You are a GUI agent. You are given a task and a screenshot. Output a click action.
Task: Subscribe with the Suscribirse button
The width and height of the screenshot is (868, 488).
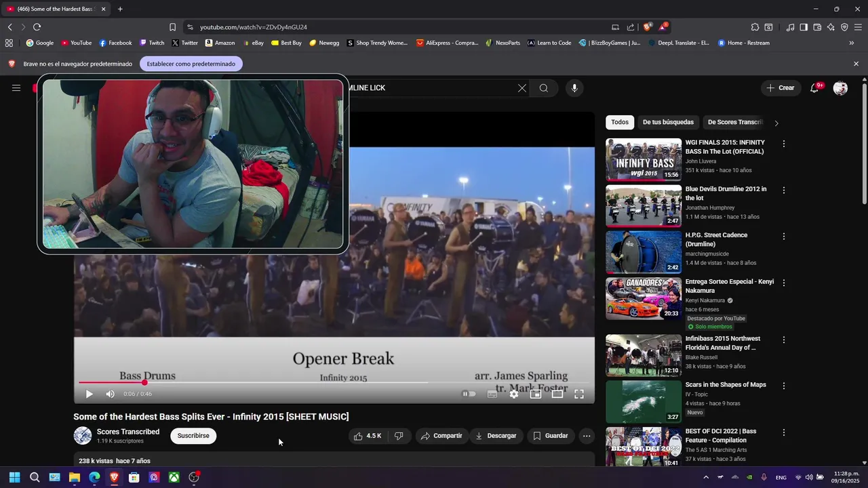pyautogui.click(x=193, y=436)
